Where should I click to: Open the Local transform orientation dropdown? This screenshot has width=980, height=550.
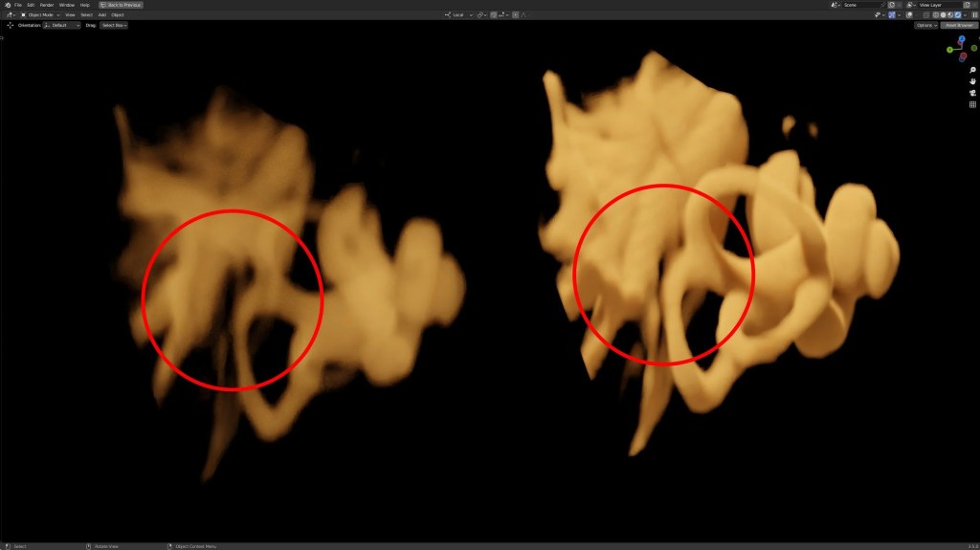tap(458, 15)
